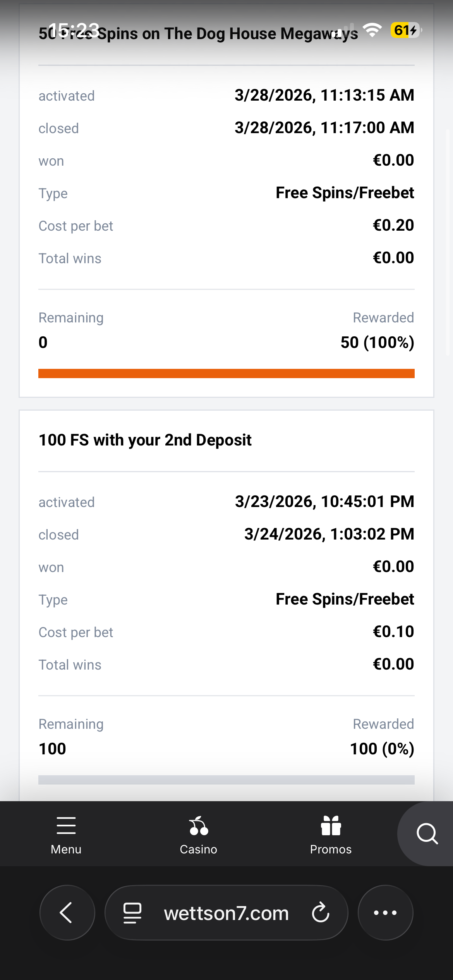The image size is (453, 980).
Task: Tap the page settings icon beside the URL
Action: pos(132,913)
